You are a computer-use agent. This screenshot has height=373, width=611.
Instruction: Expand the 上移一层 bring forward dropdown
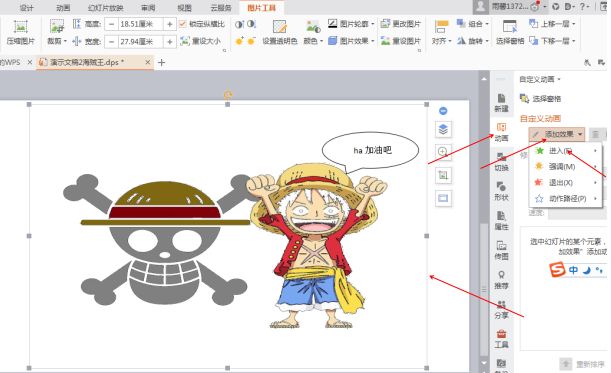574,24
